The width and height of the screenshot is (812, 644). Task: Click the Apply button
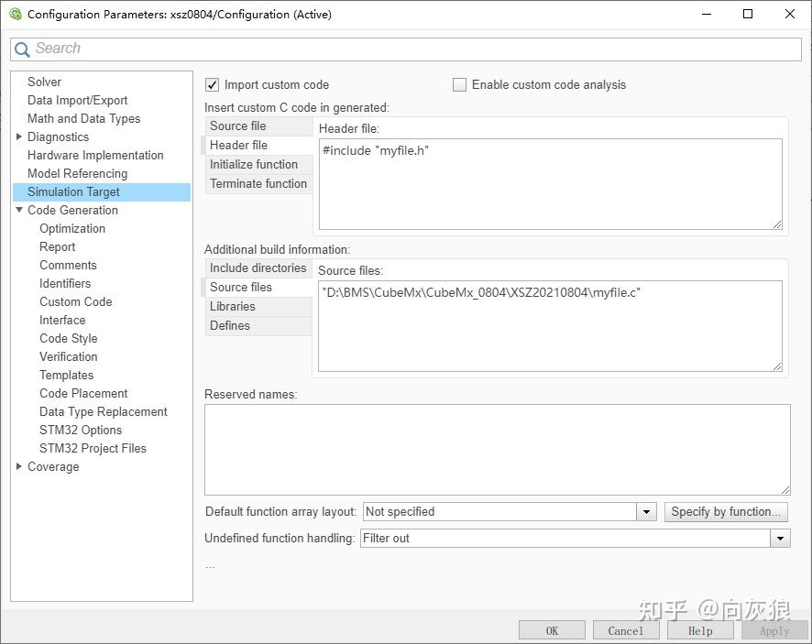point(774,630)
